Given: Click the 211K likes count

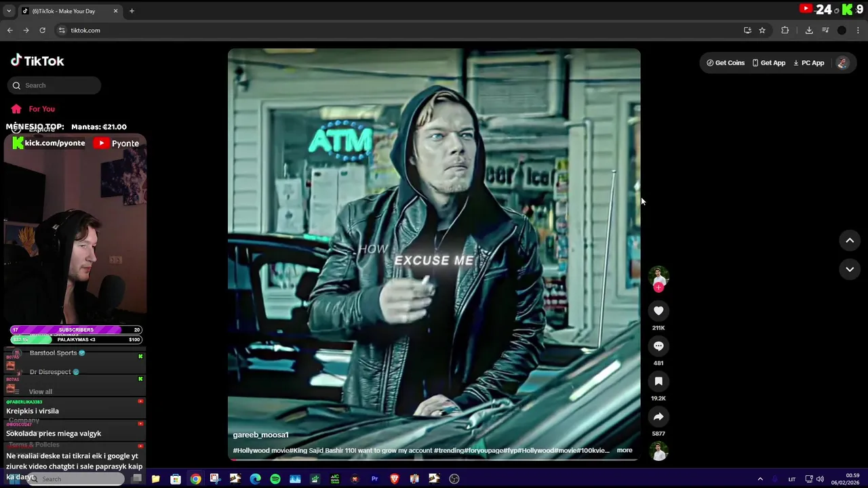Looking at the screenshot, I should click(x=658, y=328).
